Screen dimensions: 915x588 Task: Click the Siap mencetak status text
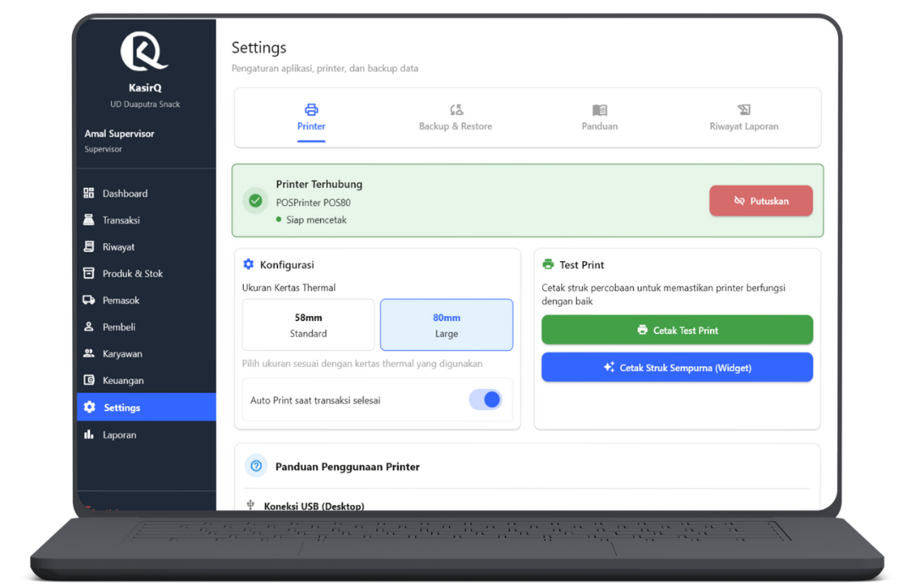316,220
